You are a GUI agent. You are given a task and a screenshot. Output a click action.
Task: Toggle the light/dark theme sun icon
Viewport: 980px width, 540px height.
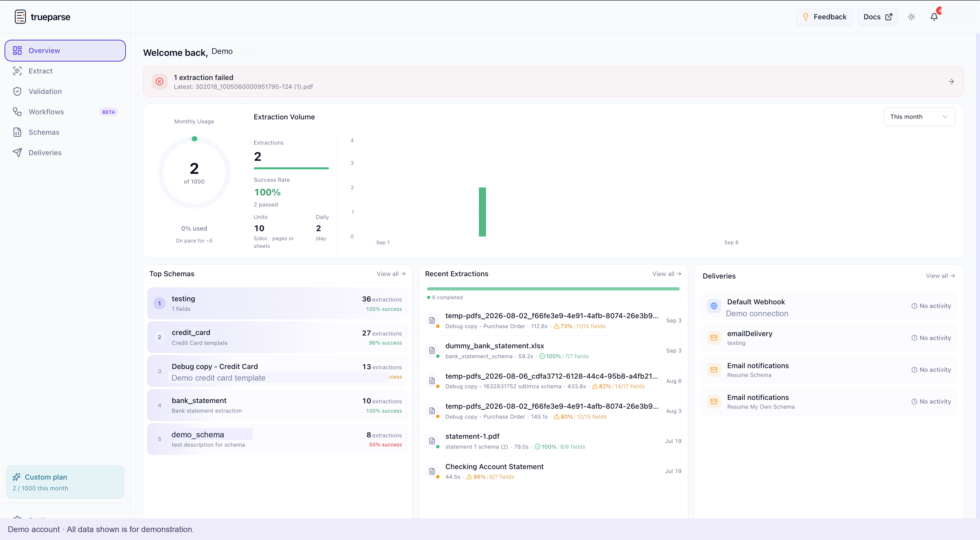click(x=912, y=17)
